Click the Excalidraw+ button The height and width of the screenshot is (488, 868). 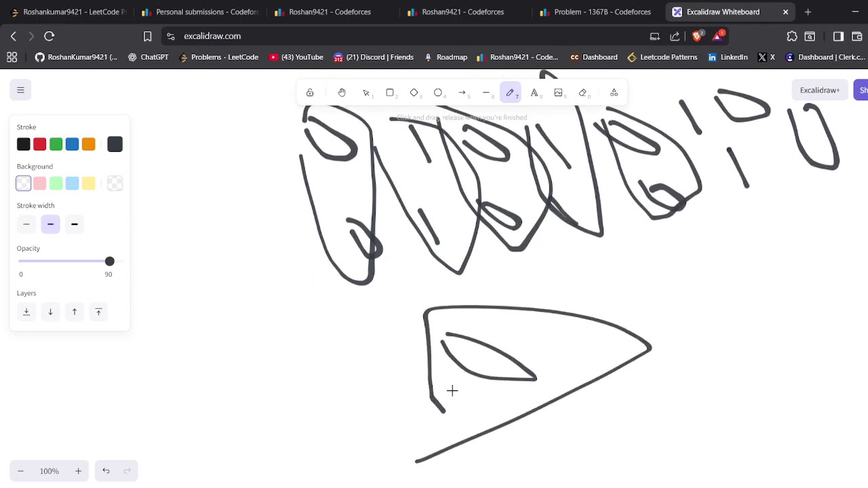pos(820,90)
